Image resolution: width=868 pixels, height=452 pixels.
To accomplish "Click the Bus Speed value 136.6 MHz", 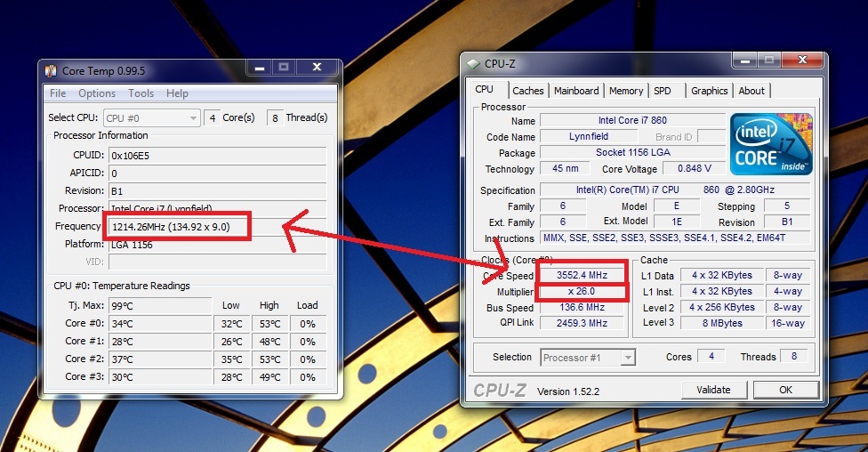I will click(582, 308).
